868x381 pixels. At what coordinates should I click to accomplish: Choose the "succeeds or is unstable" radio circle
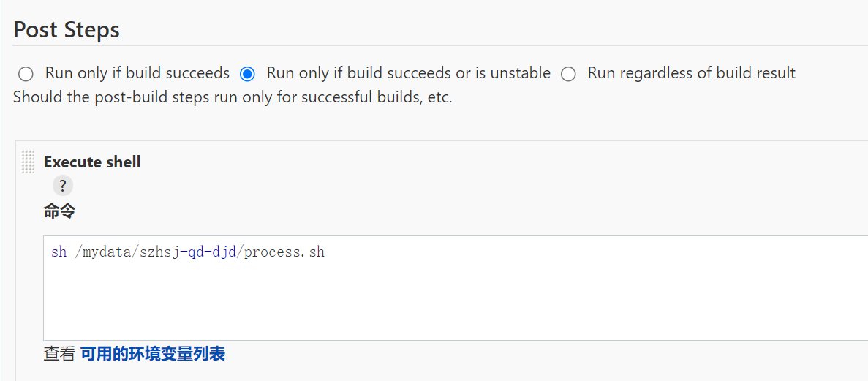247,74
